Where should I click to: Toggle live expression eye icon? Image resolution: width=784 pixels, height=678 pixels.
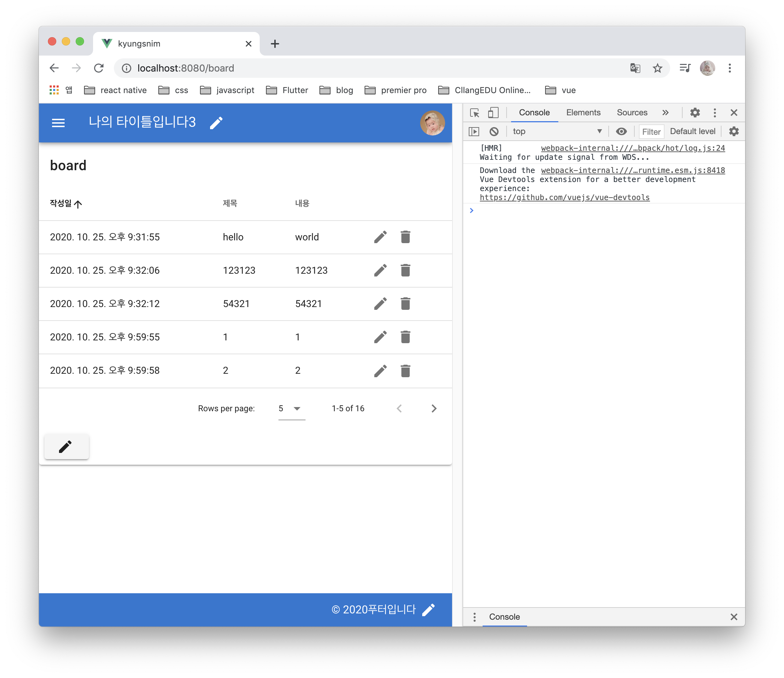[x=621, y=131]
